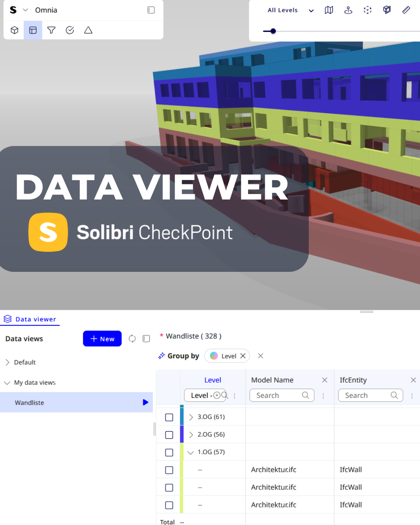Remove the Level group-by chip

243,356
